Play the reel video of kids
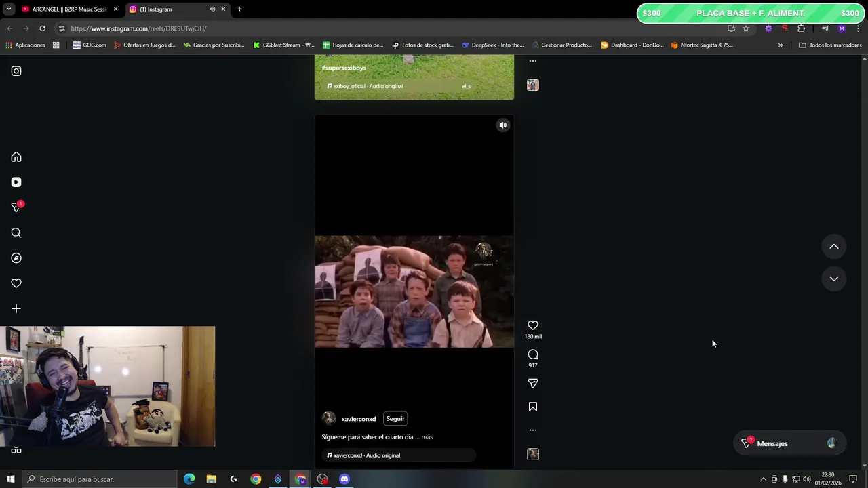 (414, 291)
